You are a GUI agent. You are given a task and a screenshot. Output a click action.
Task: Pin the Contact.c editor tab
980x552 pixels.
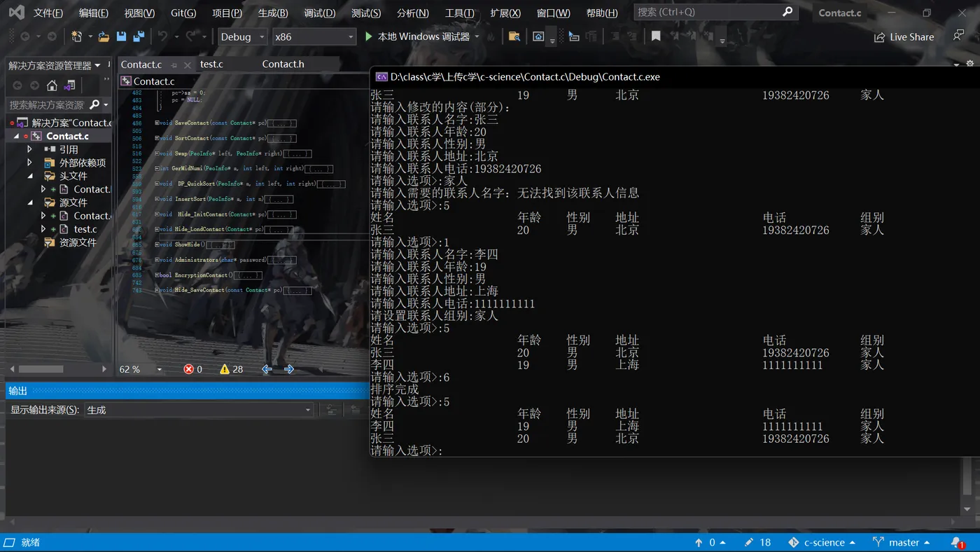[x=174, y=64]
